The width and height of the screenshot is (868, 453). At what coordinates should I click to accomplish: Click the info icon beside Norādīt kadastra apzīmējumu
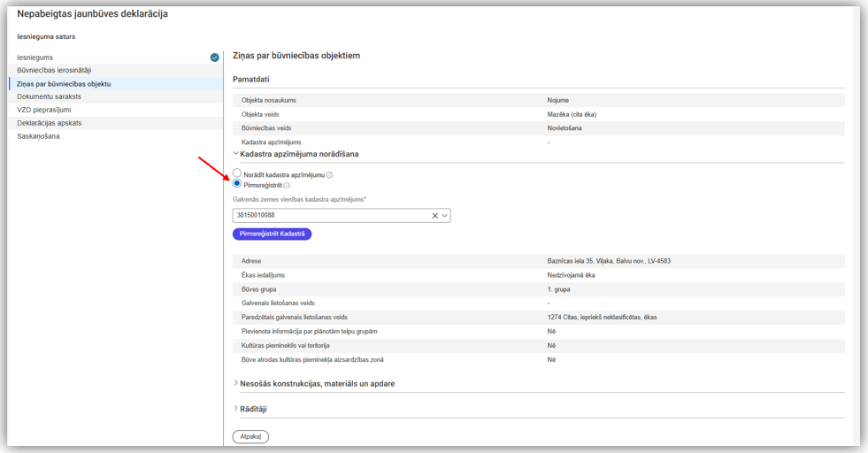pyautogui.click(x=330, y=175)
